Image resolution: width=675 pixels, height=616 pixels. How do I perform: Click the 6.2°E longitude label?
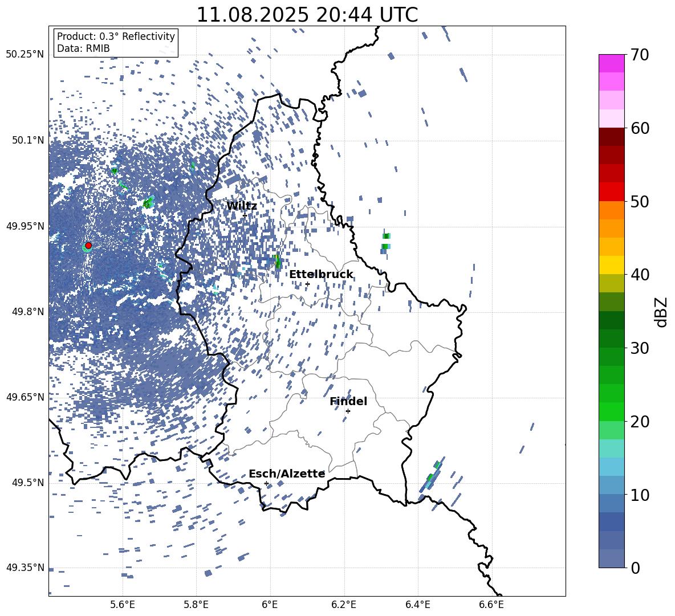(344, 605)
